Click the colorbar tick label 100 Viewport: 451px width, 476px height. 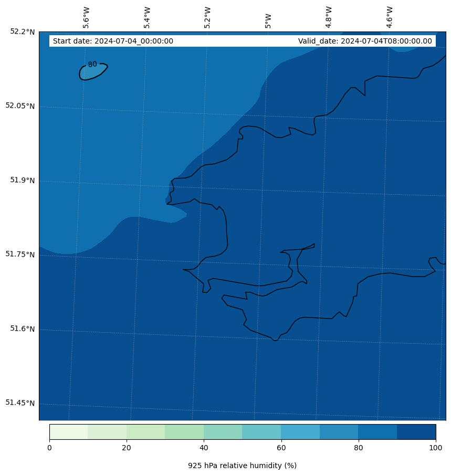pyautogui.click(x=435, y=448)
